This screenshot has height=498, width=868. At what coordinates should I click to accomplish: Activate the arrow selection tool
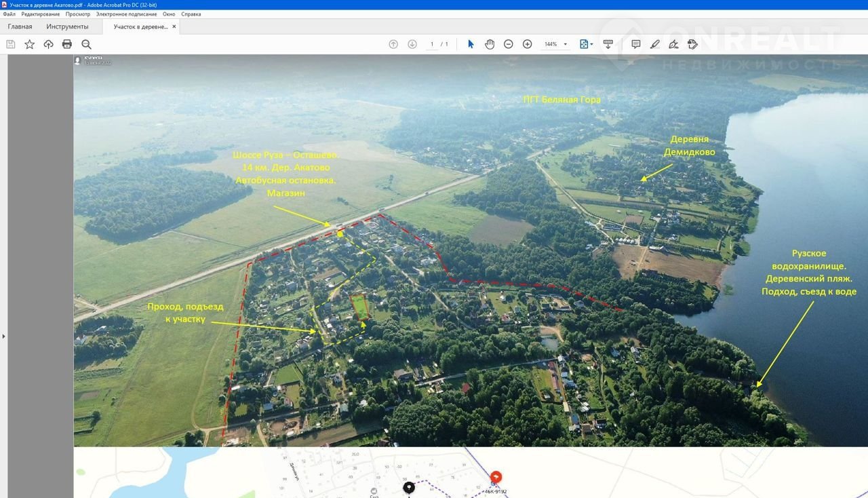tap(471, 44)
